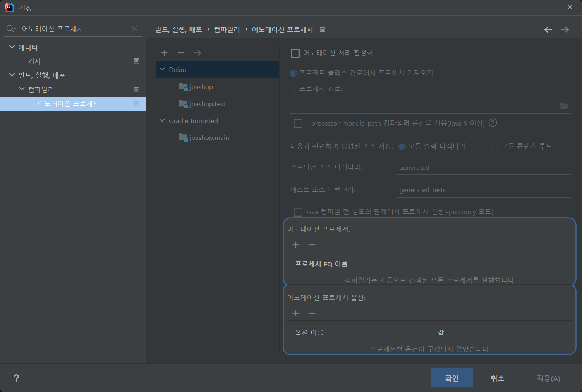The height and width of the screenshot is (392, 582).
Task: Click 컴파일러 breadcrumb link
Action: click(x=227, y=29)
